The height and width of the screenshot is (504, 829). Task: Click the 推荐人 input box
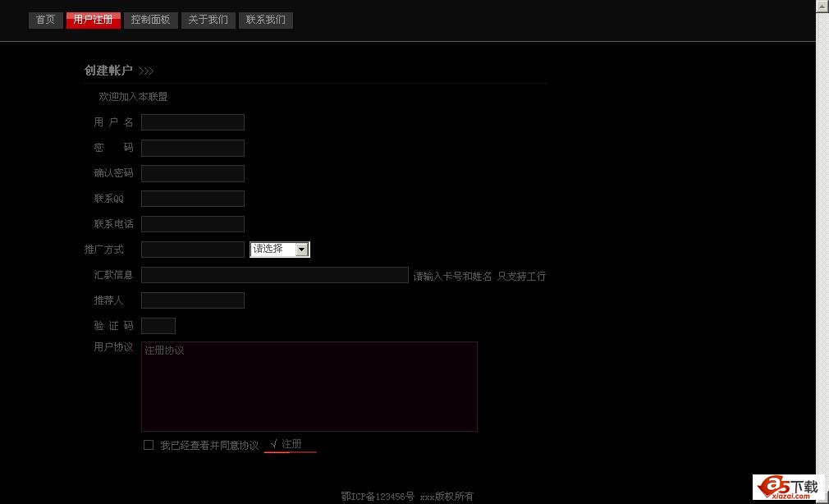pyautogui.click(x=192, y=300)
